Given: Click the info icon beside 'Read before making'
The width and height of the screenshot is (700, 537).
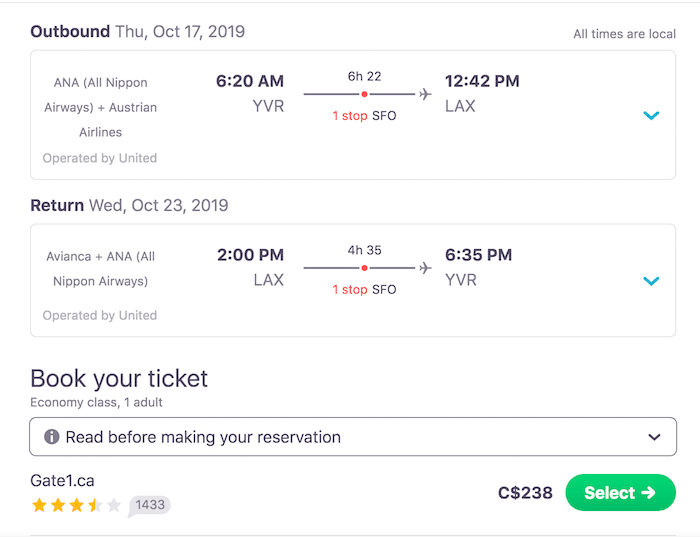Looking at the screenshot, I should tap(51, 436).
